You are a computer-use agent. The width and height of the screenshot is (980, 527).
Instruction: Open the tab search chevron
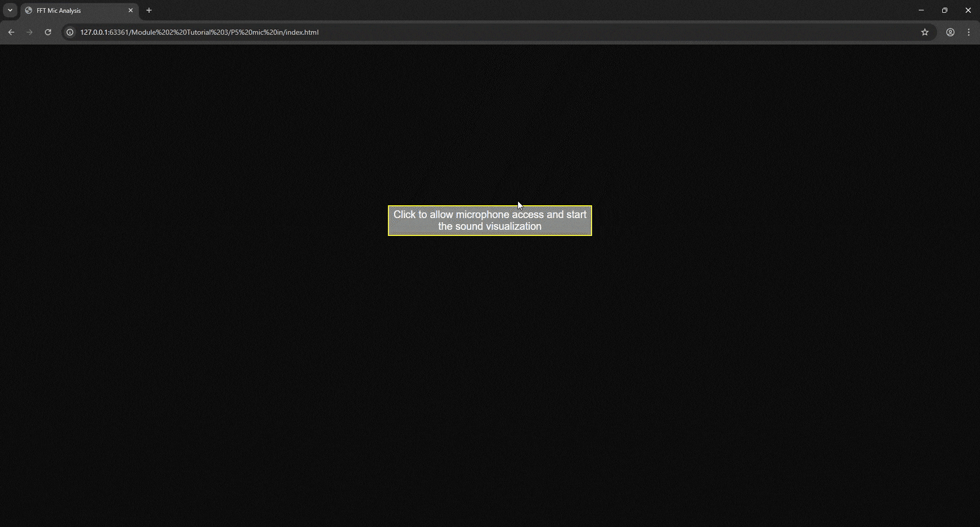coord(10,10)
